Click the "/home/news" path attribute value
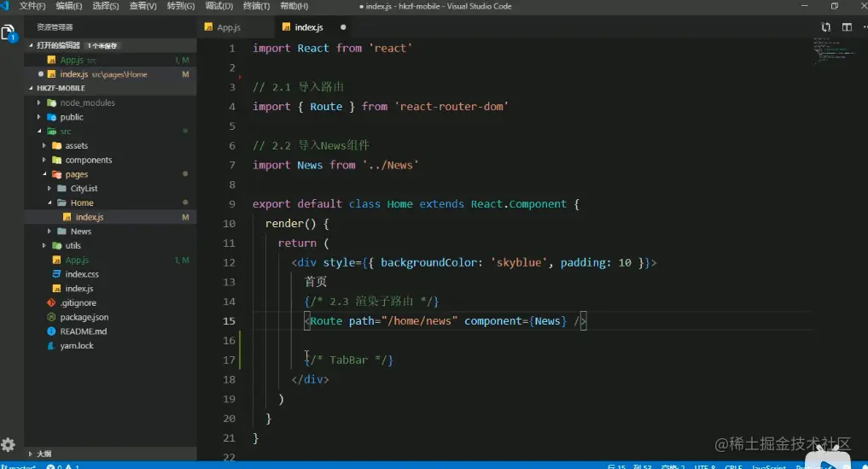 click(419, 321)
